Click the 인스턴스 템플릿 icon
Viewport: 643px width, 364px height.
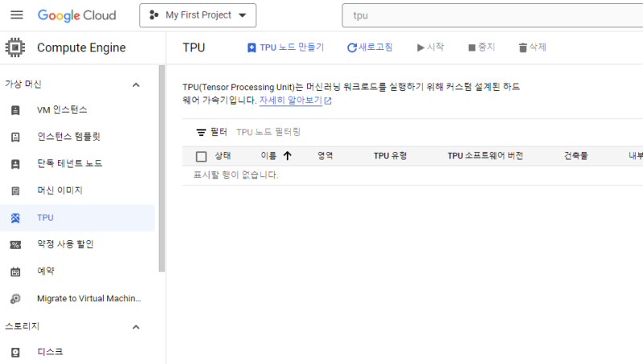15,137
